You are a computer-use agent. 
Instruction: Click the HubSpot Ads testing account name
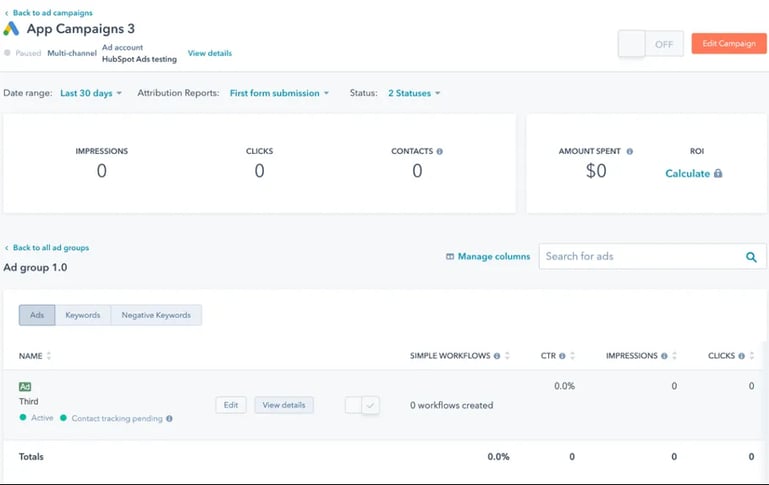pos(139,59)
